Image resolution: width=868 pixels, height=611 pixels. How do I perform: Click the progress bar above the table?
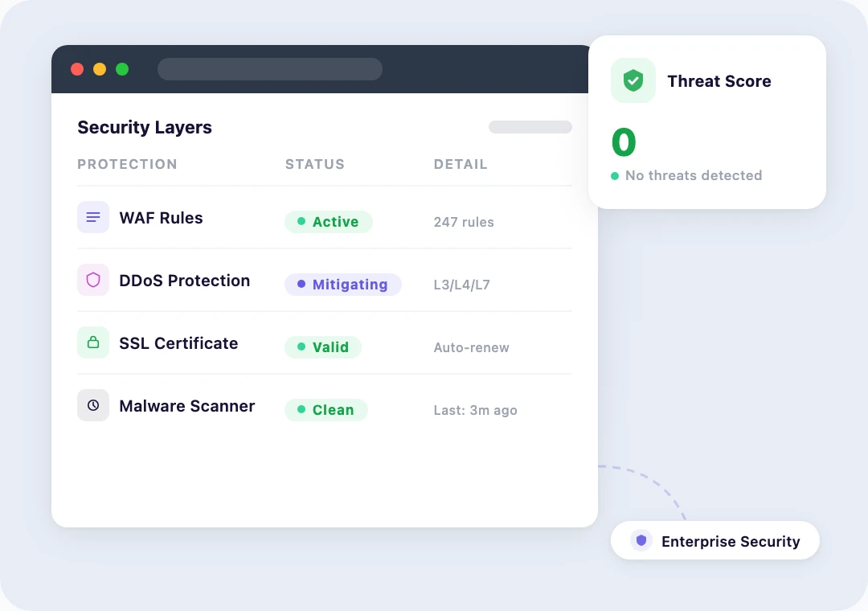pyautogui.click(x=530, y=127)
